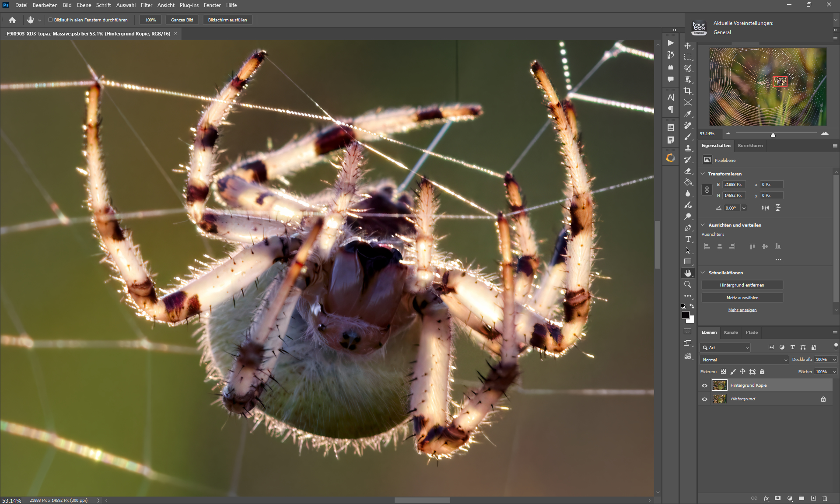Open the Filter menu
This screenshot has height=504, width=840.
[x=146, y=5]
